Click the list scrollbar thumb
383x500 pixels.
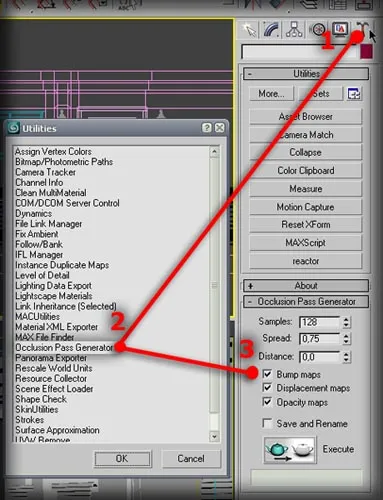click(214, 285)
